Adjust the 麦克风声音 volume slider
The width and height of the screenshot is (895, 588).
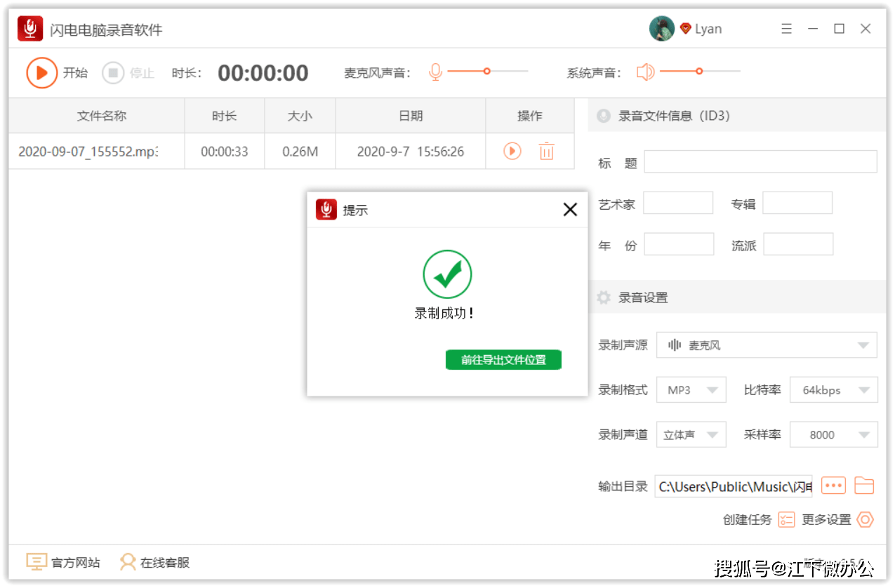pyautogui.click(x=488, y=71)
